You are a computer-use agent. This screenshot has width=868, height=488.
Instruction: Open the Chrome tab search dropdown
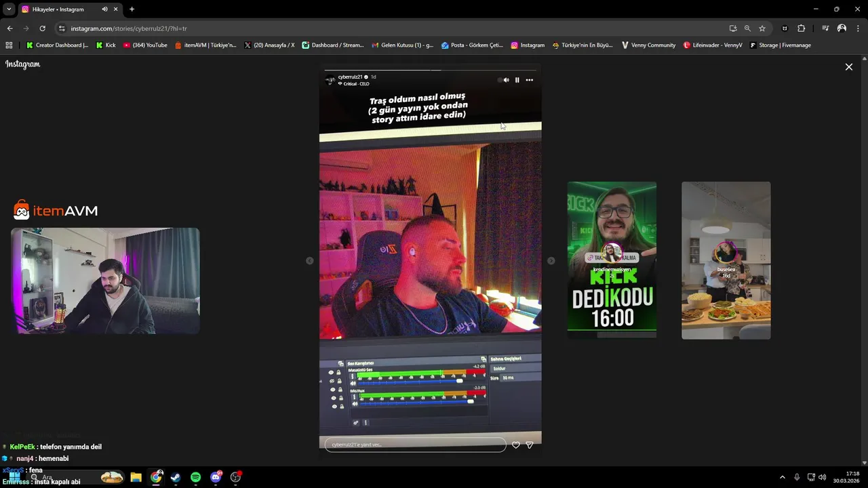tap(9, 9)
